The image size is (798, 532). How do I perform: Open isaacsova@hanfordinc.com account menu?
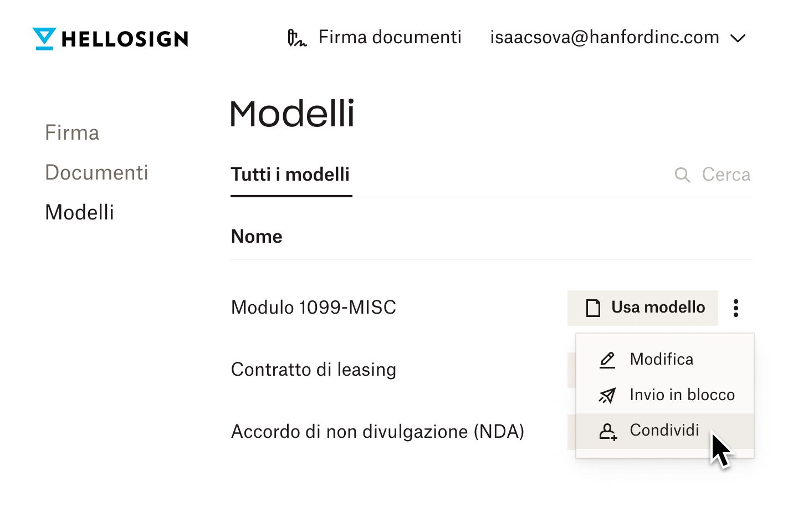pos(604,38)
